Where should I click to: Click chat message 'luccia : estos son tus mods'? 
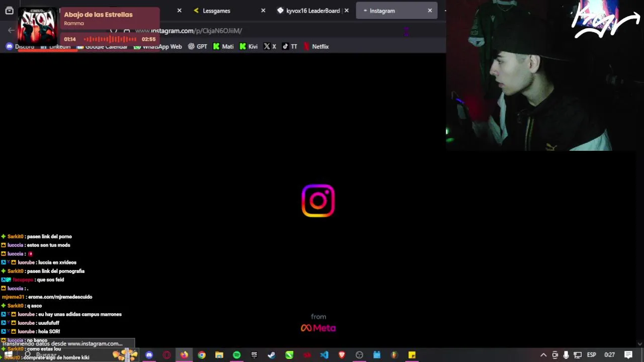click(35, 245)
